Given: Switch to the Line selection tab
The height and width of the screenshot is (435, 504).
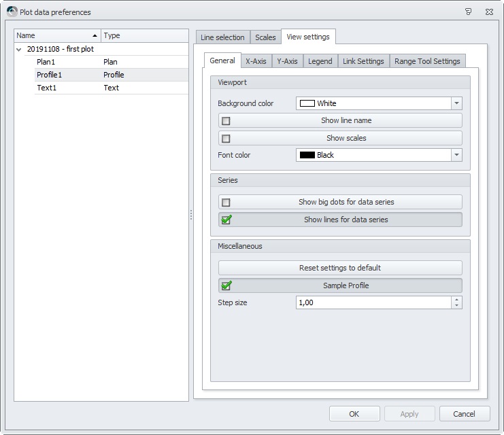Looking at the screenshot, I should tap(222, 37).
